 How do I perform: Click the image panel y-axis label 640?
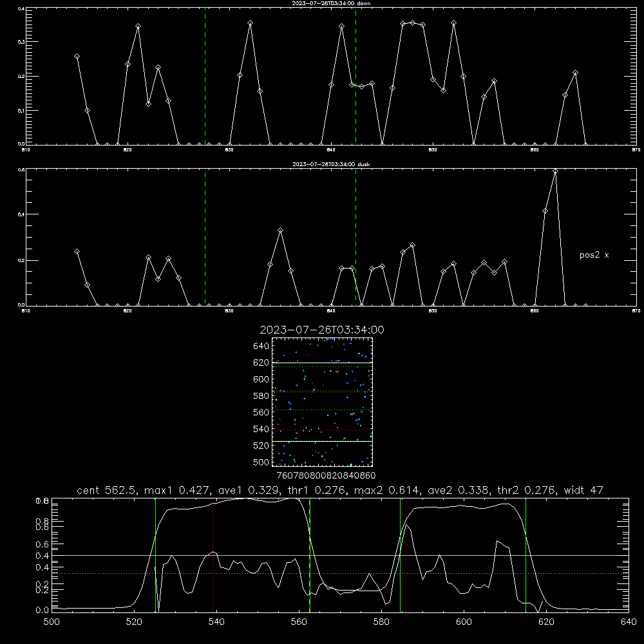(x=261, y=346)
